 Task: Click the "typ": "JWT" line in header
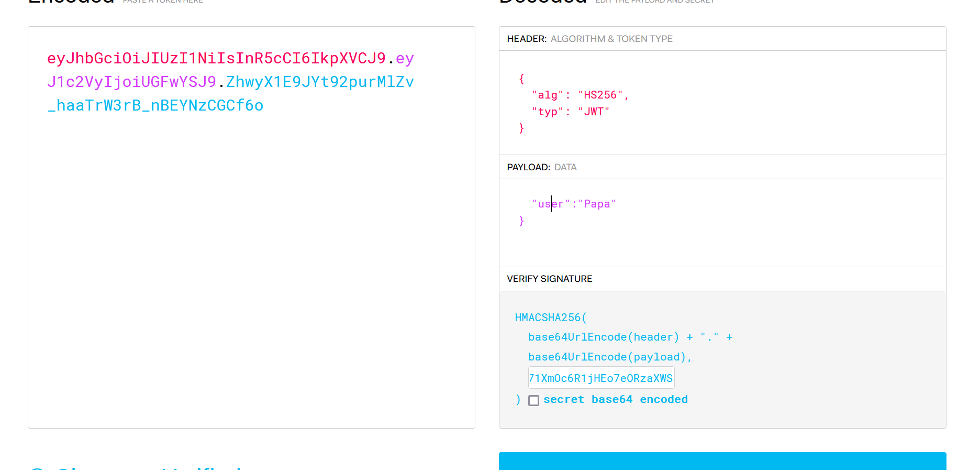(570, 112)
